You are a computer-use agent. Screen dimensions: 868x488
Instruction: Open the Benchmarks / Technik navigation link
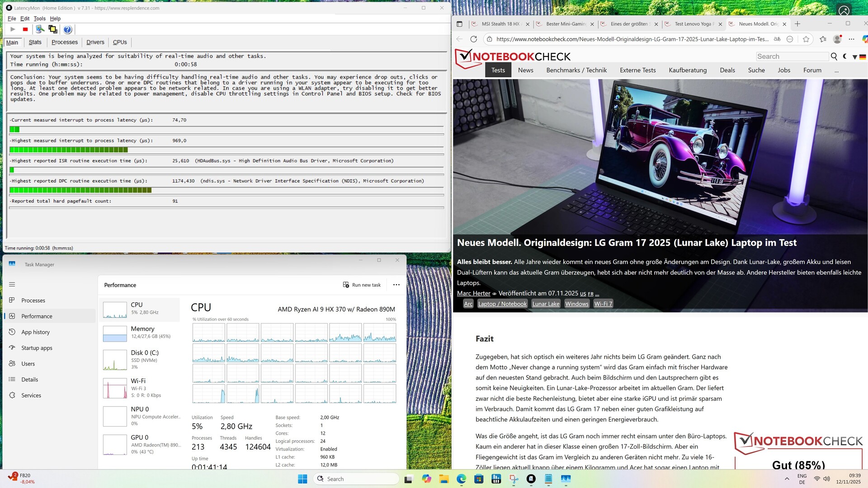576,70
